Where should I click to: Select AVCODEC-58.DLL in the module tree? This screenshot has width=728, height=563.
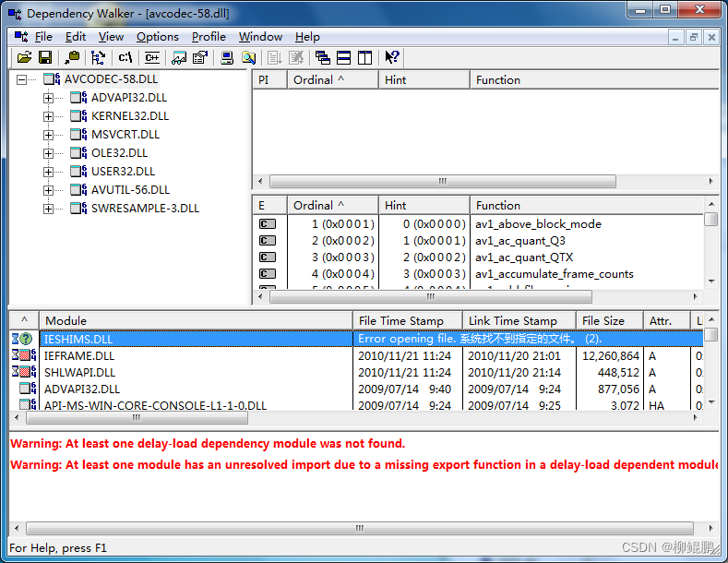111,79
